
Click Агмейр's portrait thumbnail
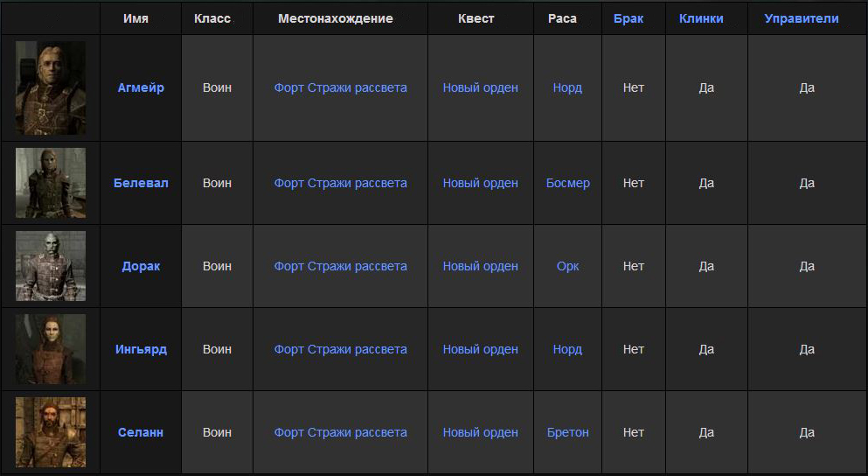51,88
